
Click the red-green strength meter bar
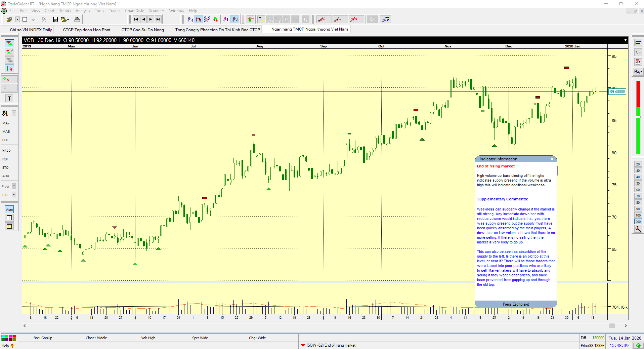tap(638, 117)
